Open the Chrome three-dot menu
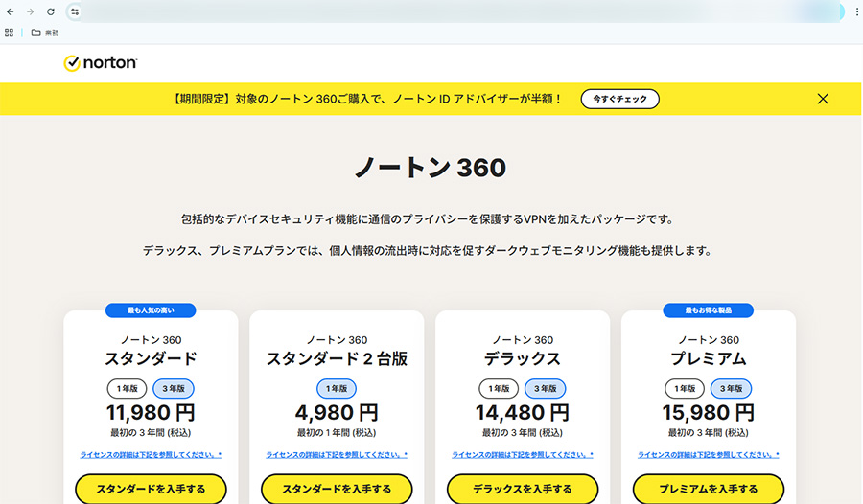The width and height of the screenshot is (863, 504). (852, 11)
